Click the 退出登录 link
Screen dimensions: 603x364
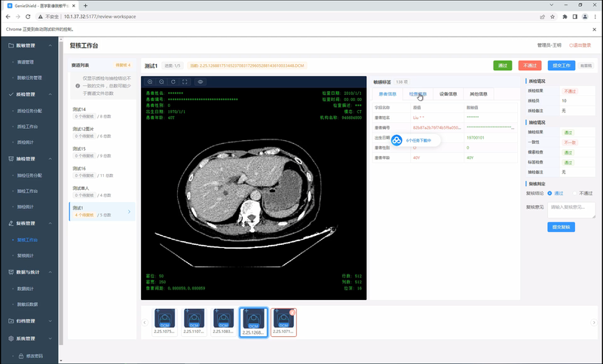coord(580,45)
